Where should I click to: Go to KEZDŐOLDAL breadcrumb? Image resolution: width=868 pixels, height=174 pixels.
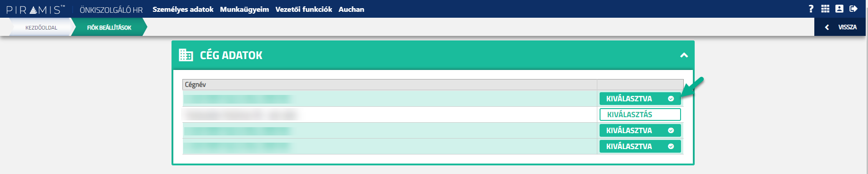click(41, 27)
